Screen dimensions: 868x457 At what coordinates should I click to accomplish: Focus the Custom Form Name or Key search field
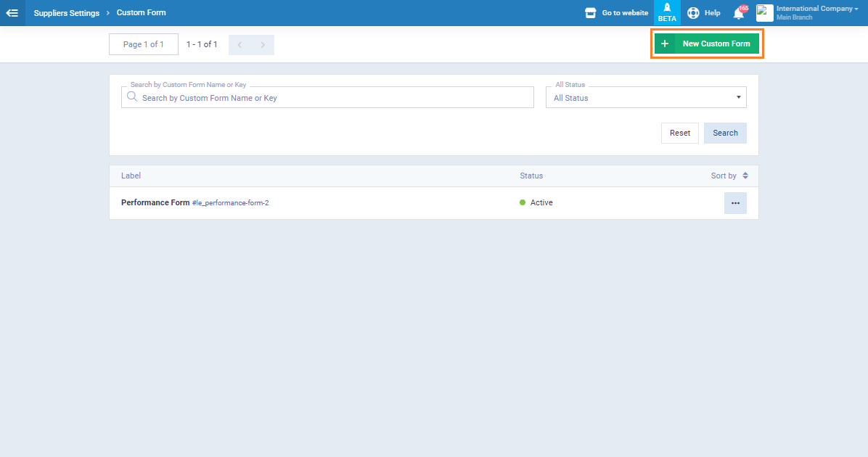click(x=334, y=98)
